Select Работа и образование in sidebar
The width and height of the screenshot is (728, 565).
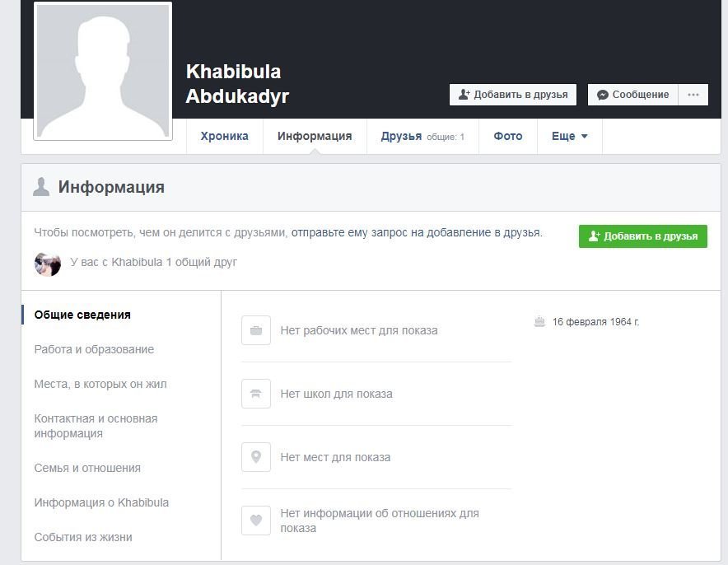[94, 349]
